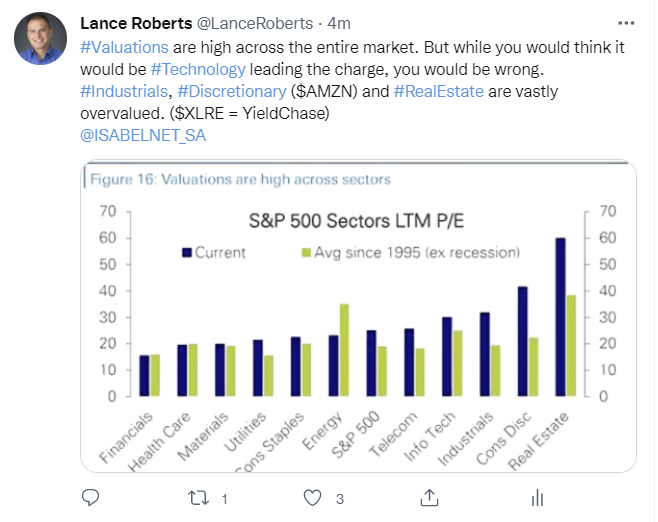Open the S&P 500 Sectors chart image
Image resolution: width=658 pixels, height=522 pixels.
pos(358,316)
